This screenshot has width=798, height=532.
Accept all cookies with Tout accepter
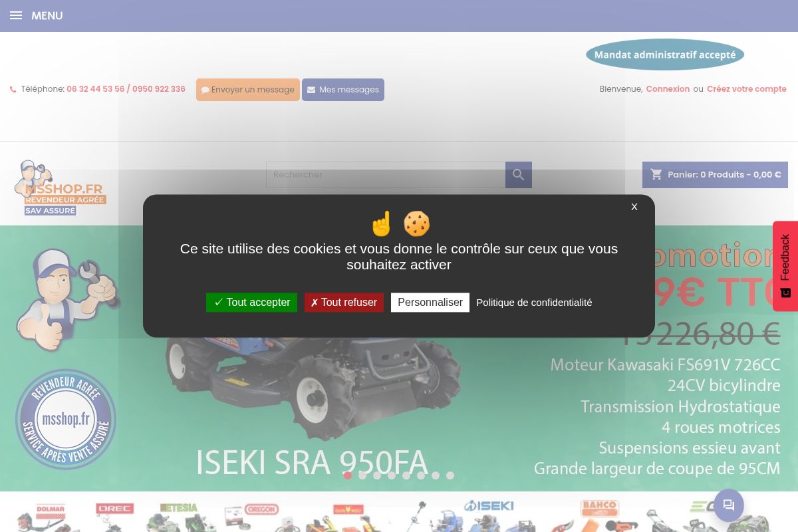pos(251,303)
